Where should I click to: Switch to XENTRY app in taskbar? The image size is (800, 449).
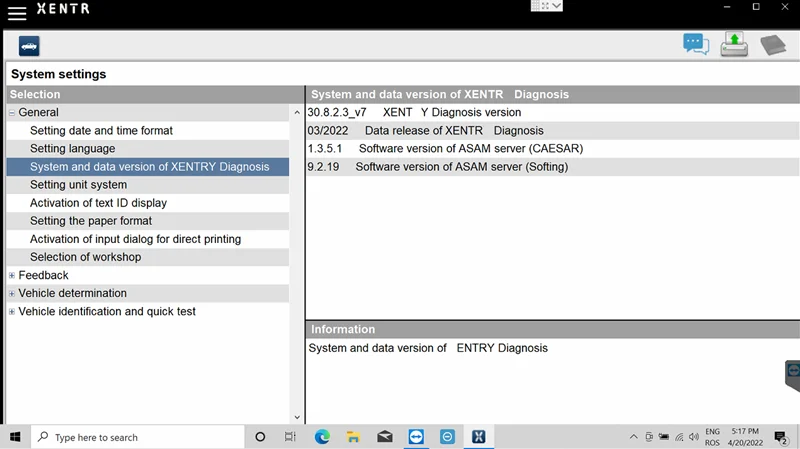pyautogui.click(x=479, y=437)
